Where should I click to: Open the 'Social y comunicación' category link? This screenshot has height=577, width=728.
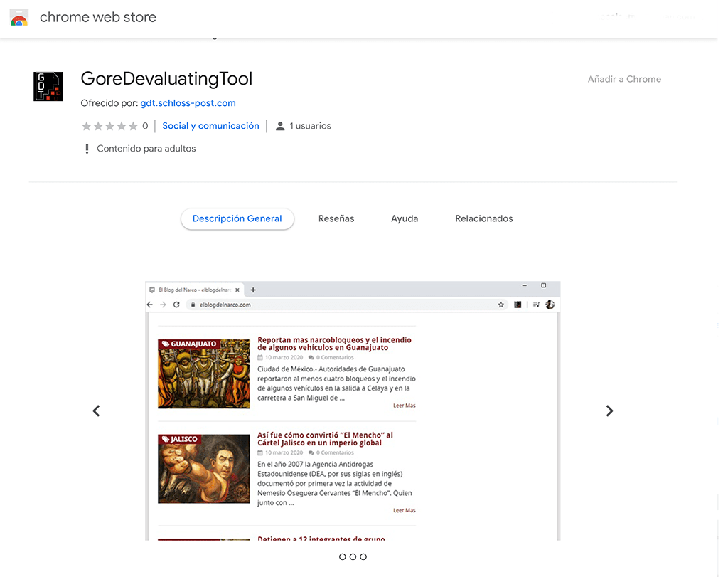[210, 126]
